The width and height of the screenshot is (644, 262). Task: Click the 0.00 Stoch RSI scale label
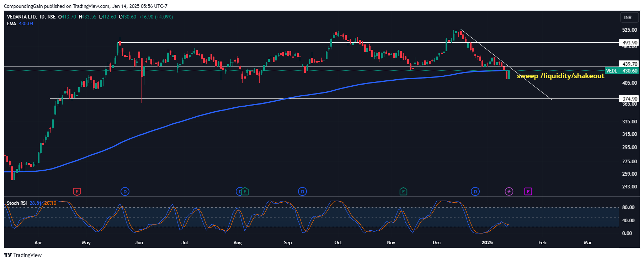(x=627, y=233)
